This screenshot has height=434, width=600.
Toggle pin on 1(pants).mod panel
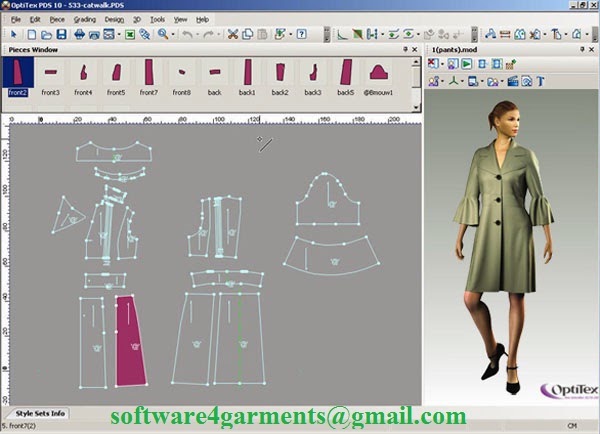(x=582, y=49)
